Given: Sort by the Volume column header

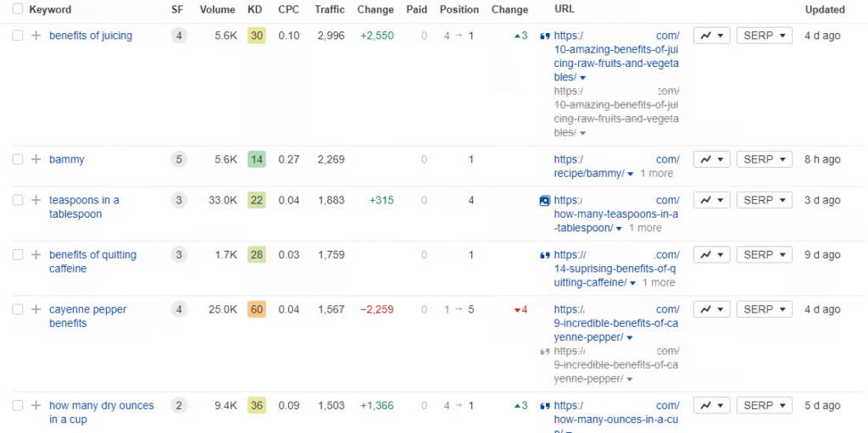Looking at the screenshot, I should tap(217, 9).
